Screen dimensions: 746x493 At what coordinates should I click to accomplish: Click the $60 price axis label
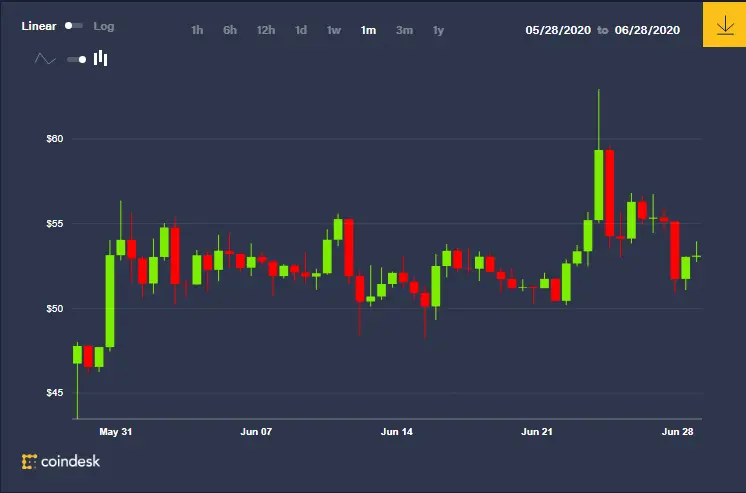point(54,138)
